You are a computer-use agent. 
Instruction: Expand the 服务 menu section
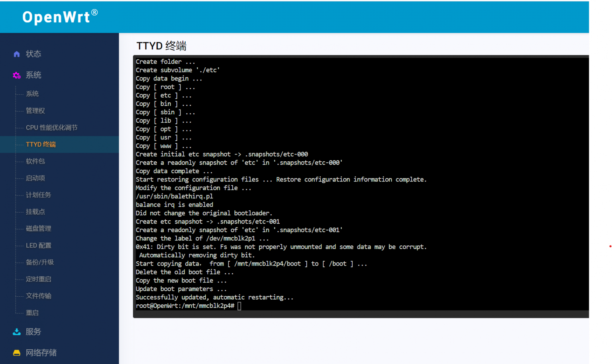tap(33, 332)
